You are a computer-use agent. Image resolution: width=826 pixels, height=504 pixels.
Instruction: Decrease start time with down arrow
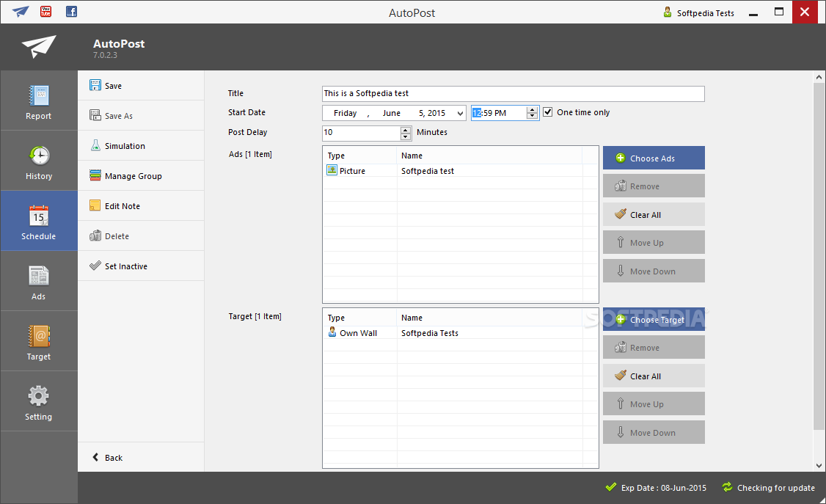(533, 117)
